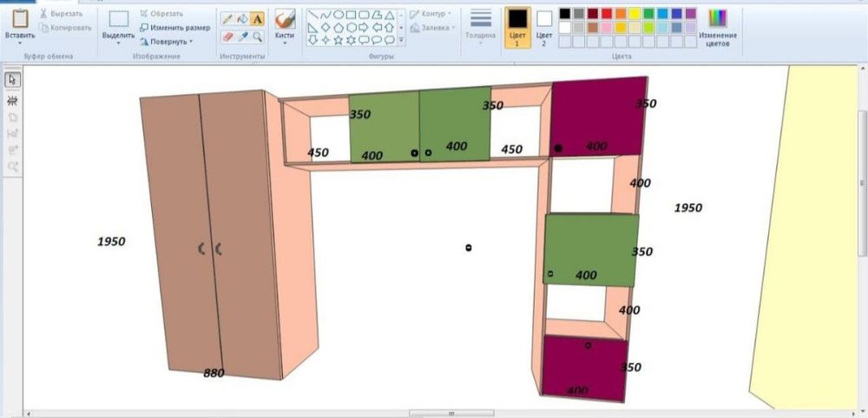
Task: Choose the Up arrow shape
Action: click(x=389, y=27)
